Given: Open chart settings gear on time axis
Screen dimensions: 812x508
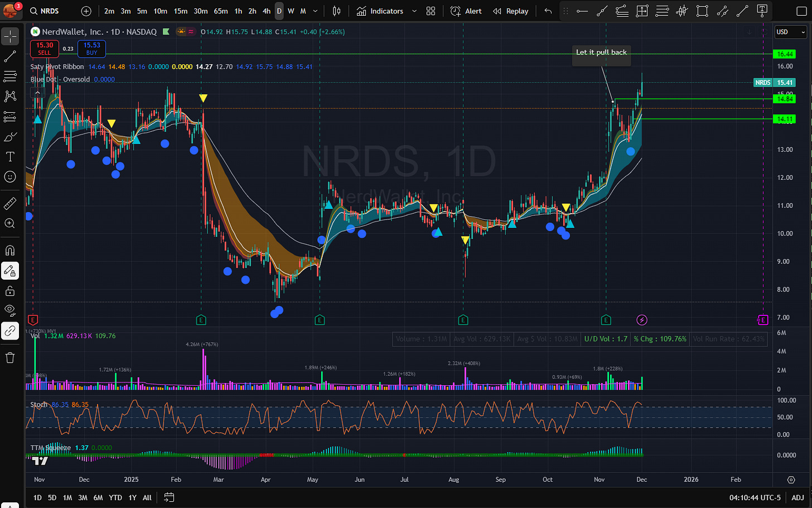Looking at the screenshot, I should pos(791,480).
